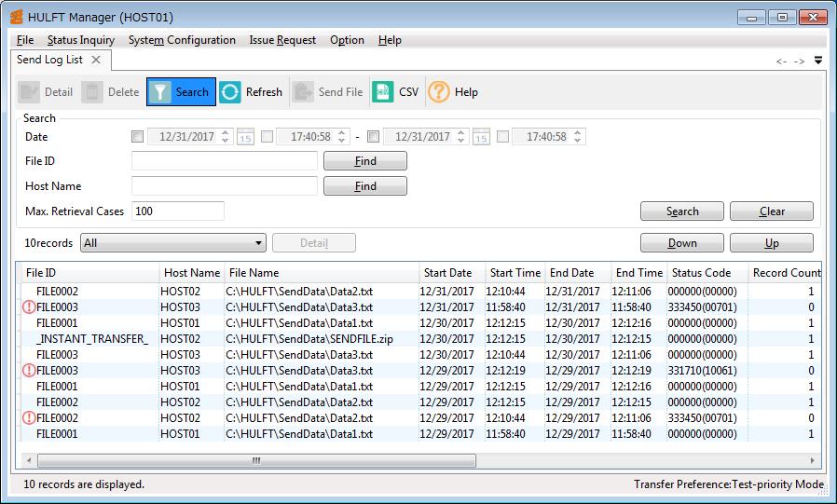Sort by End Time column header
The width and height of the screenshot is (837, 504).
click(x=639, y=273)
